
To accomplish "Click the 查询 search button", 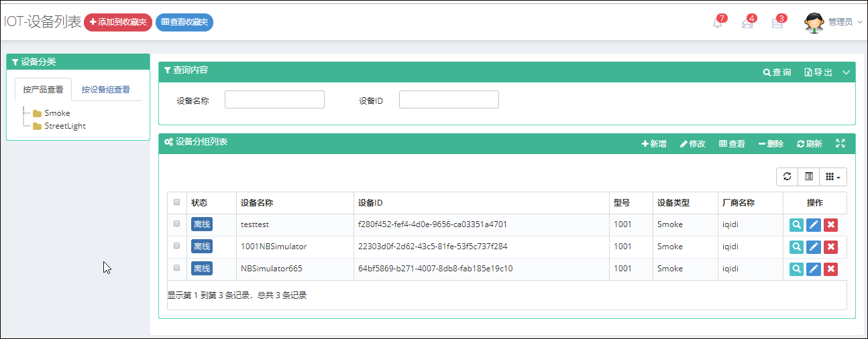I will point(777,72).
